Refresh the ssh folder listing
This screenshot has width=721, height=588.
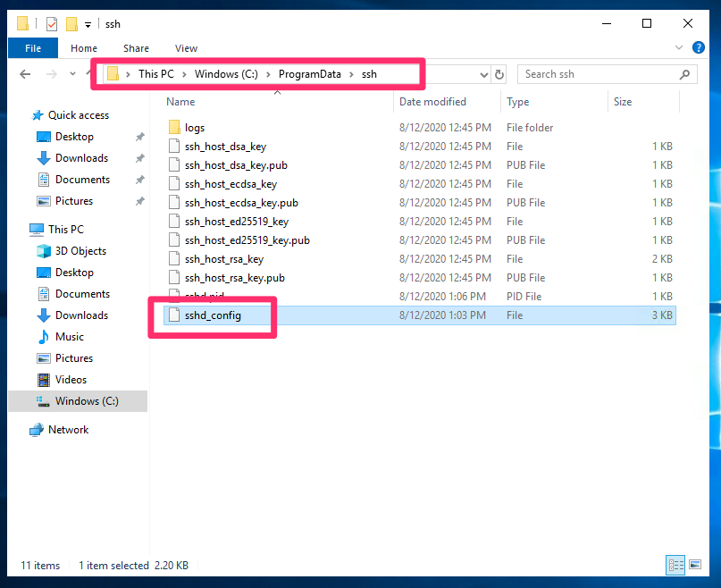501,74
